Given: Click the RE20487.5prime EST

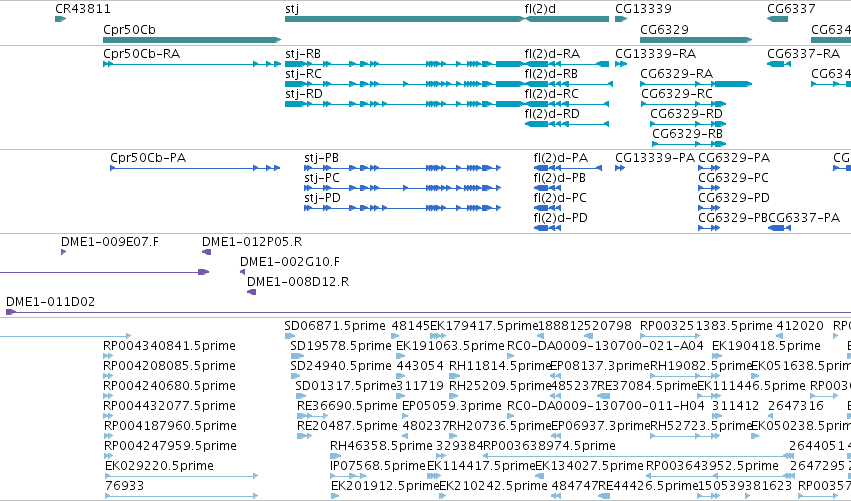Looking at the screenshot, I should tap(304, 436).
